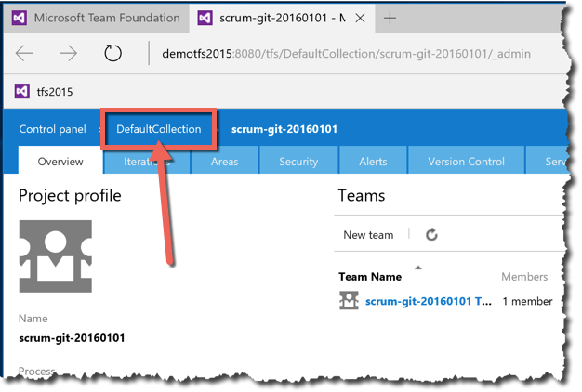
Task: Select the scrum-git-20160101 browser tab
Action: tap(282, 18)
